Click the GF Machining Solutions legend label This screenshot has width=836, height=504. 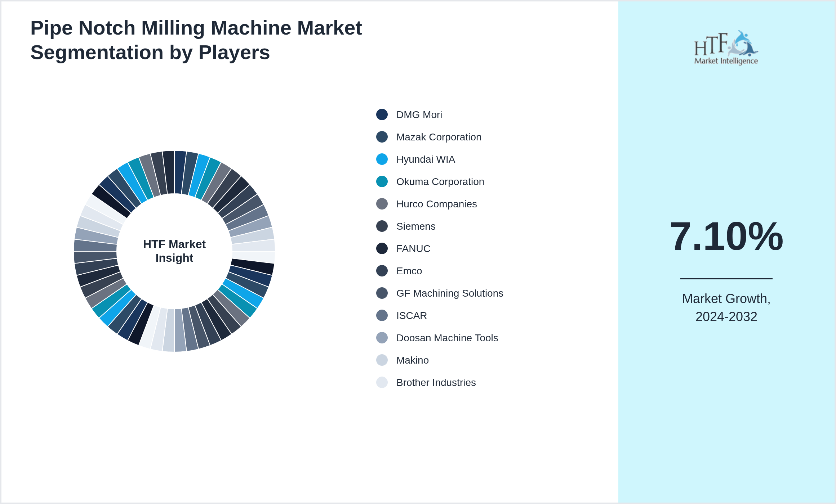(x=450, y=293)
